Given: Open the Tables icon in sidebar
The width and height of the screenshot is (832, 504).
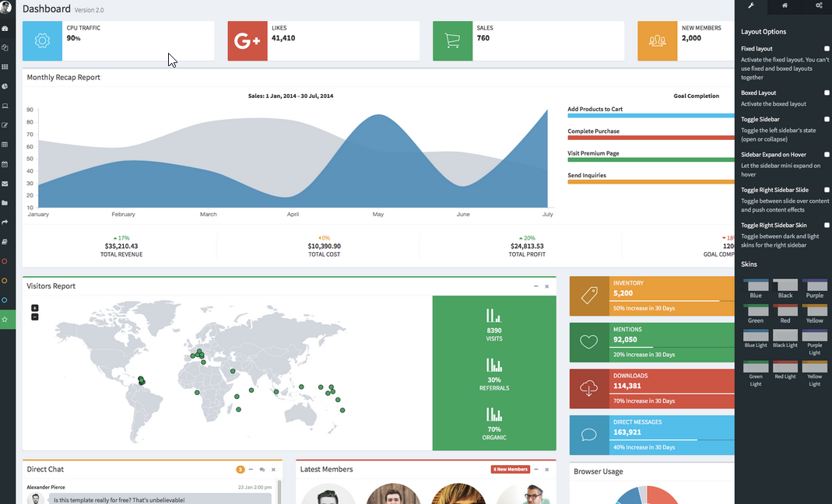Looking at the screenshot, I should pyautogui.click(x=5, y=145).
